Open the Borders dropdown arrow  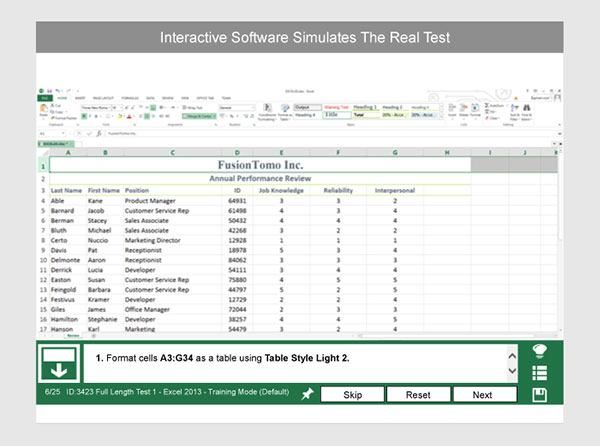tap(112, 116)
